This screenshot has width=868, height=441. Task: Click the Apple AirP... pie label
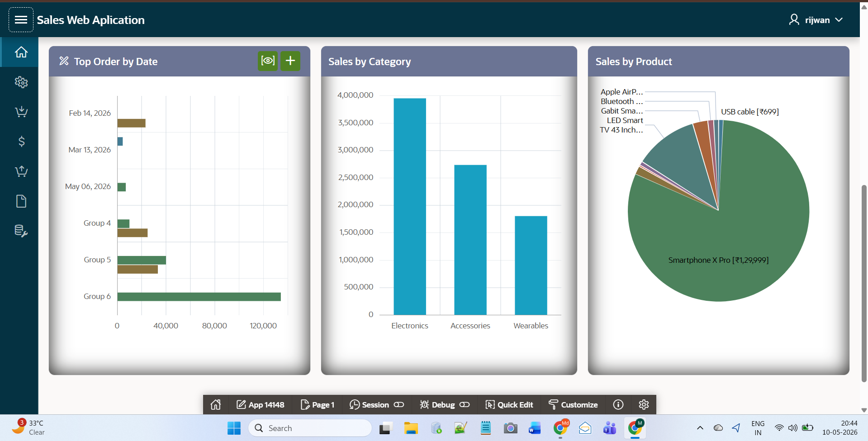pos(621,92)
